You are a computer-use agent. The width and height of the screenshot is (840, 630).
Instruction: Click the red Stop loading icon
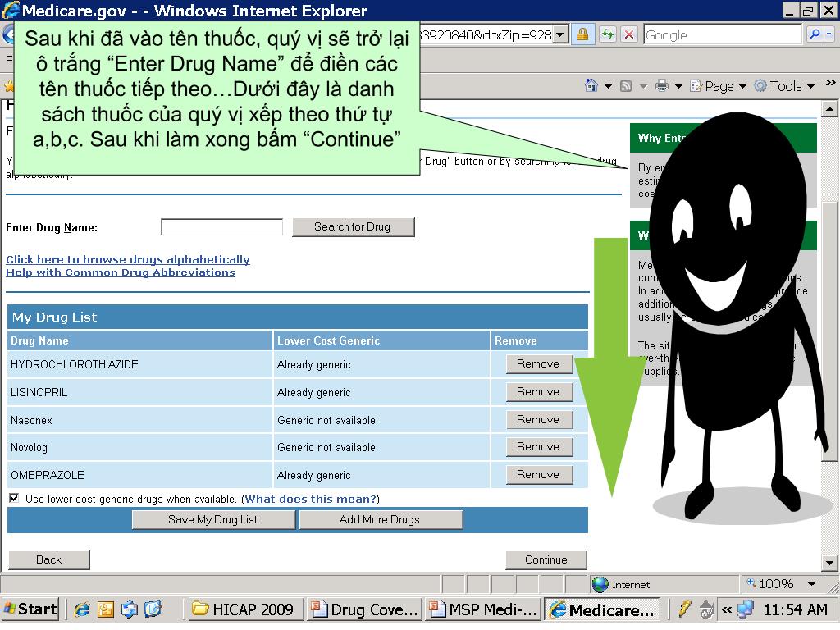[x=629, y=34]
